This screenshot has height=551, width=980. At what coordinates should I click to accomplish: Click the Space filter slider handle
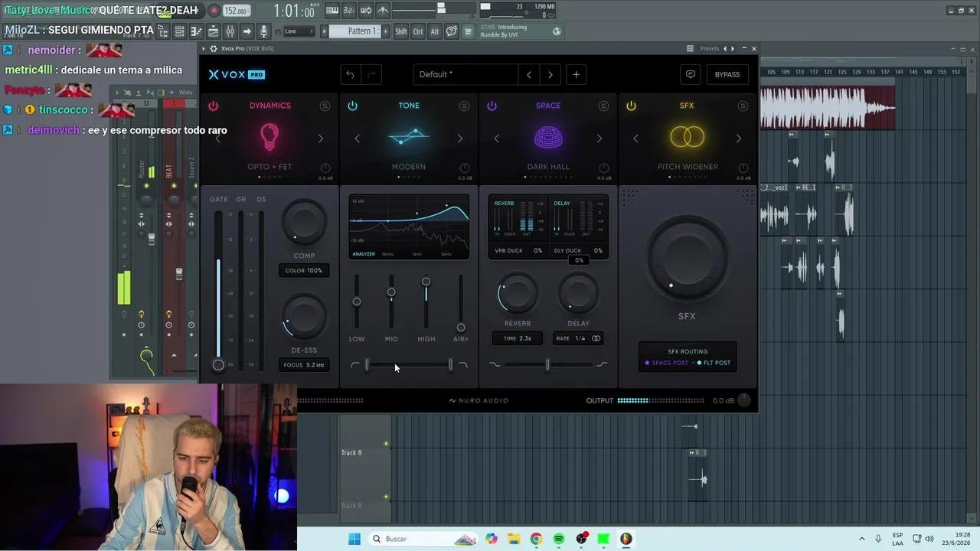tap(547, 365)
